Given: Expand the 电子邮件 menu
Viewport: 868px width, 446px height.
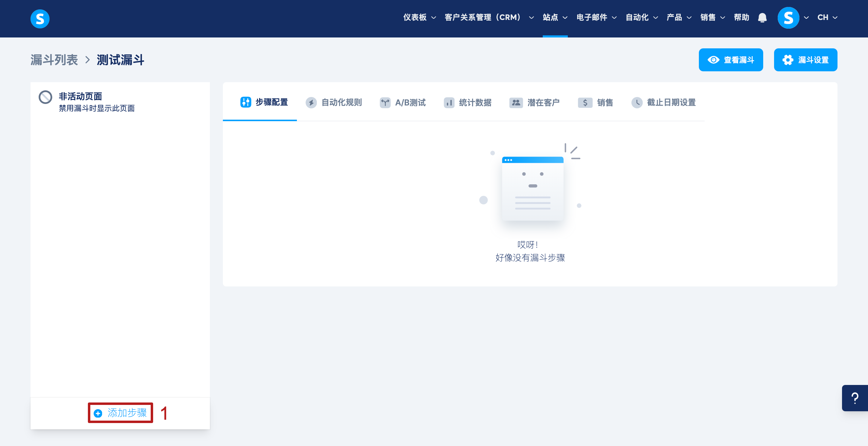Looking at the screenshot, I should tap(596, 18).
